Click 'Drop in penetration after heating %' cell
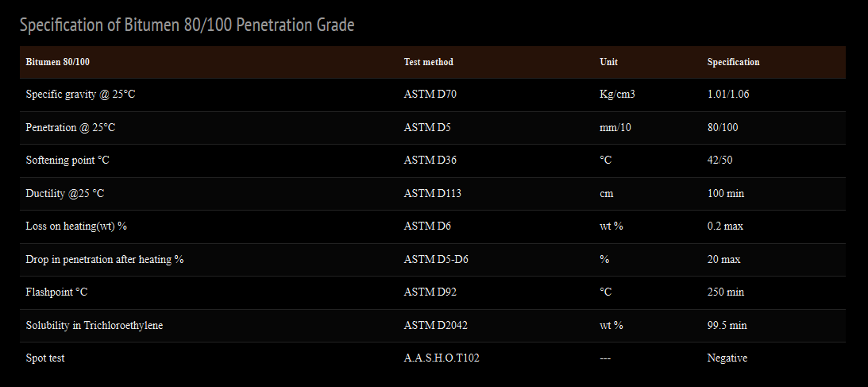 tap(105, 260)
